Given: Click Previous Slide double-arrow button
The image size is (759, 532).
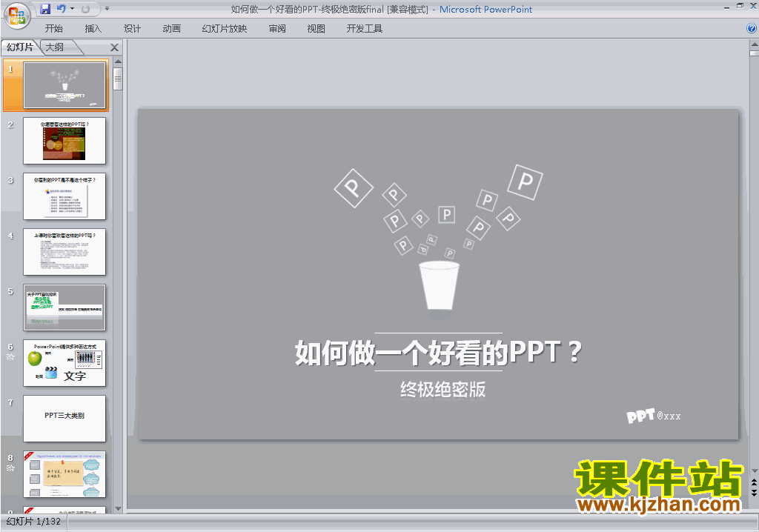Looking at the screenshot, I should click(754, 483).
